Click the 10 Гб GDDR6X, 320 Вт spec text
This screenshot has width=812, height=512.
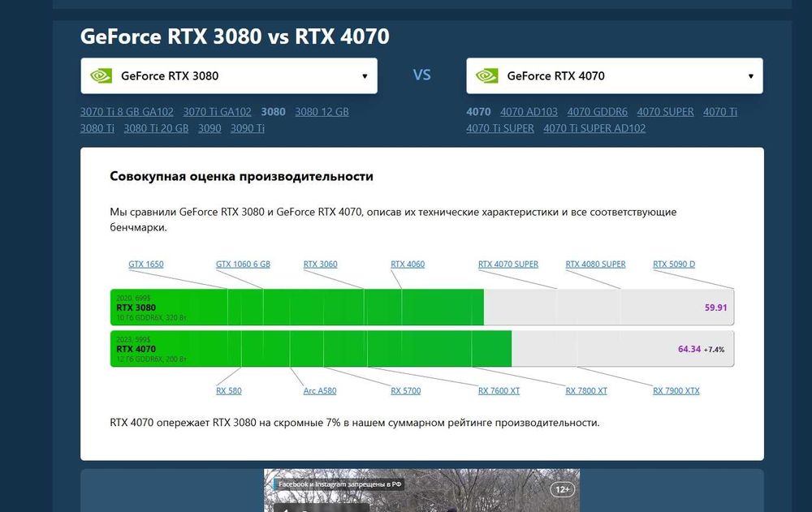pyautogui.click(x=151, y=317)
